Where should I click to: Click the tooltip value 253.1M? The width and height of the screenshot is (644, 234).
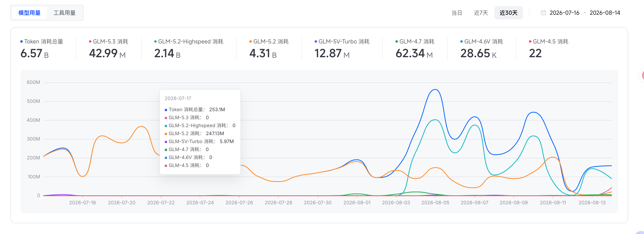click(217, 110)
